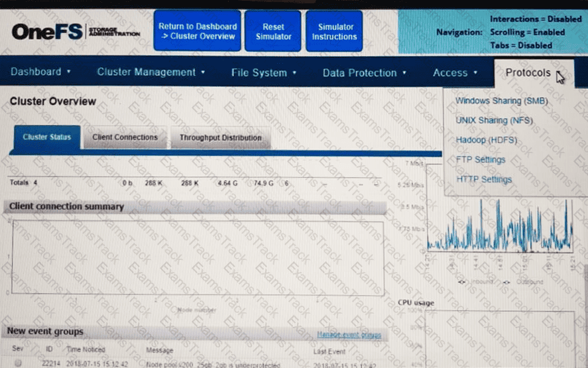Click the Inbound legend marker
The image size is (588, 368).
(x=463, y=282)
